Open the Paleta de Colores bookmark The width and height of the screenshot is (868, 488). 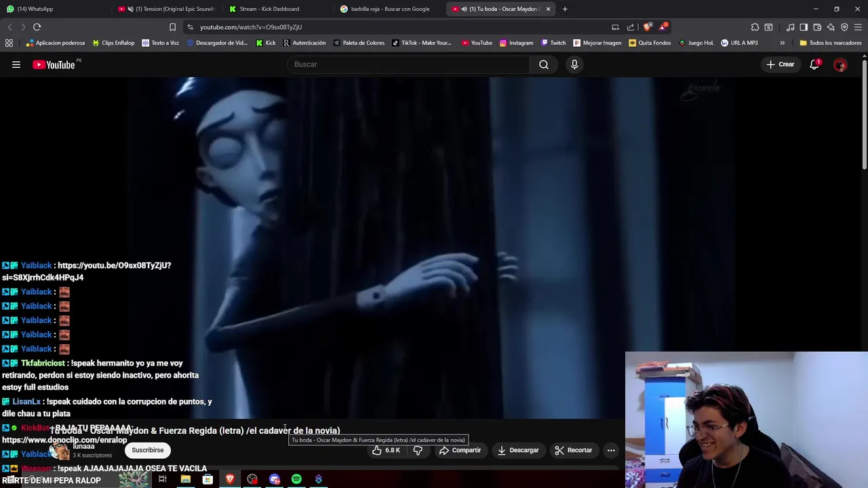[x=359, y=43]
